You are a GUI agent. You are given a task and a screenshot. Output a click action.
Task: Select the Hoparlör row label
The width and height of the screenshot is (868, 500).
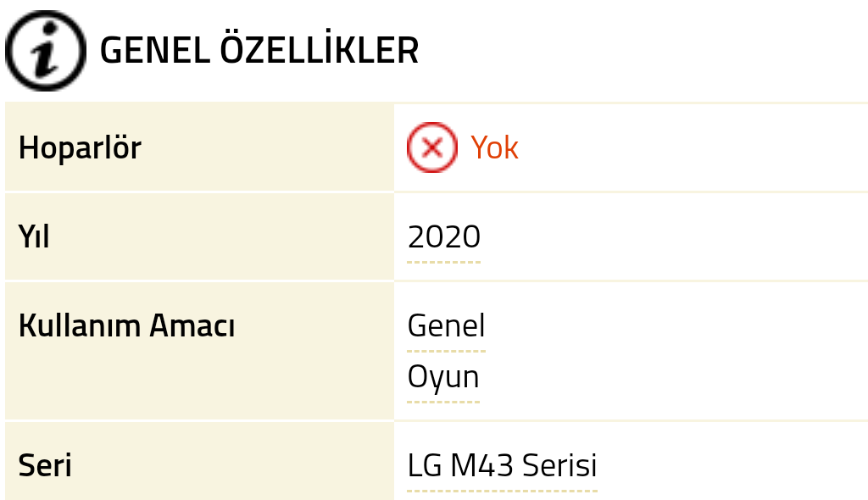pyautogui.click(x=80, y=148)
